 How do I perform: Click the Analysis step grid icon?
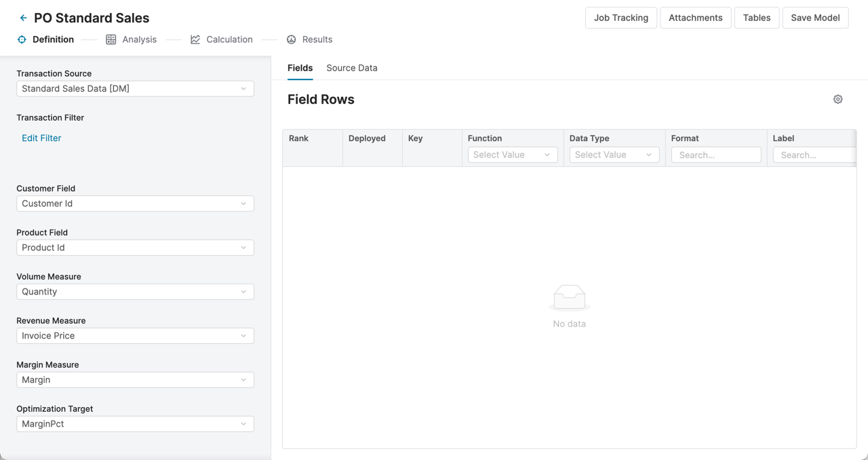(x=111, y=39)
